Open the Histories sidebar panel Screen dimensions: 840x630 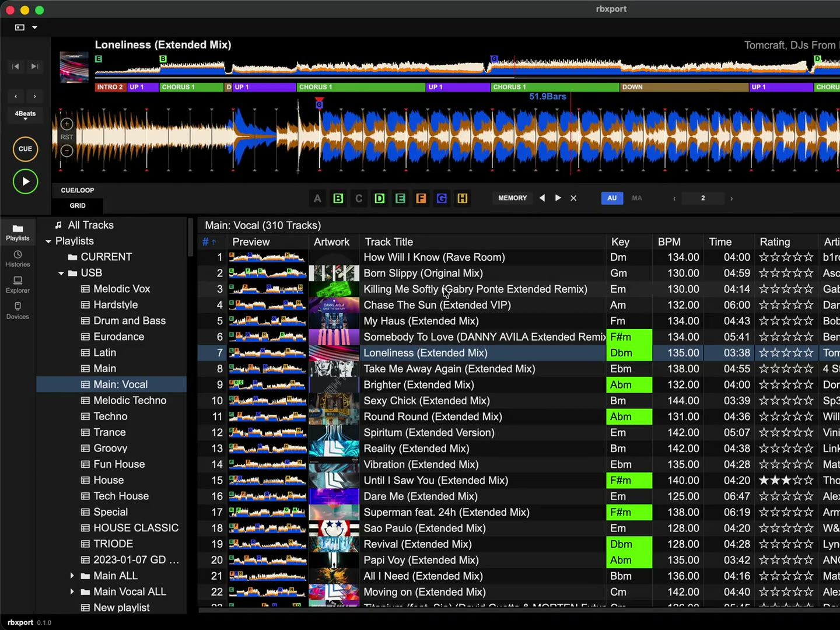pyautogui.click(x=17, y=258)
